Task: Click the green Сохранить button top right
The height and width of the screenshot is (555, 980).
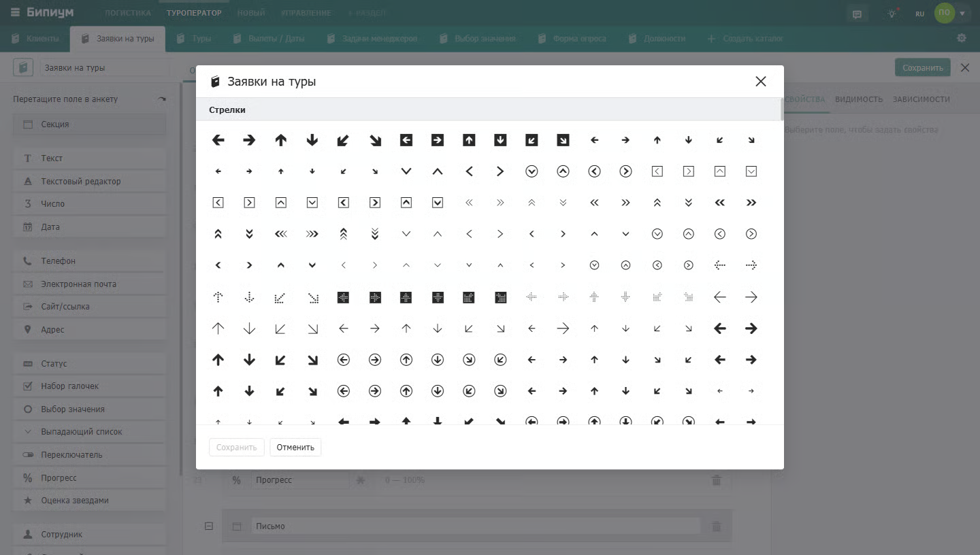Action: (x=922, y=67)
